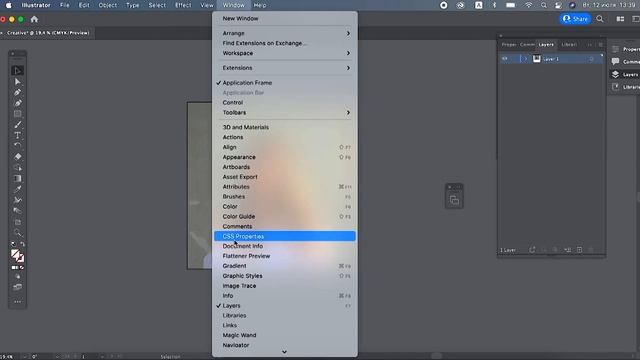Viewport: 640px width, 360px height.
Task: Select the Gradient tool
Action: (17, 178)
